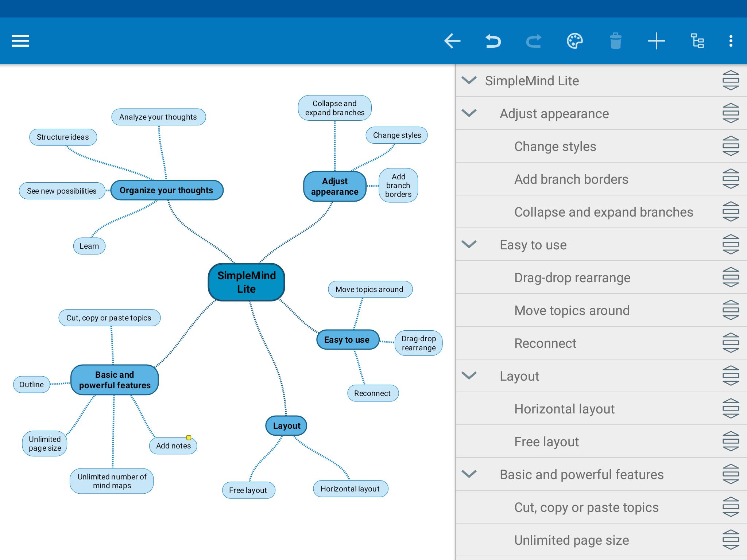Select the Analyze your thoughts topic
The width and height of the screenshot is (747, 560).
159,117
